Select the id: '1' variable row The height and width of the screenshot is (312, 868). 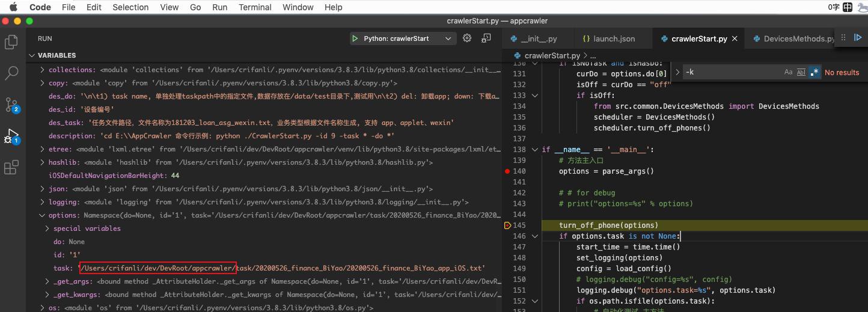click(x=263, y=255)
